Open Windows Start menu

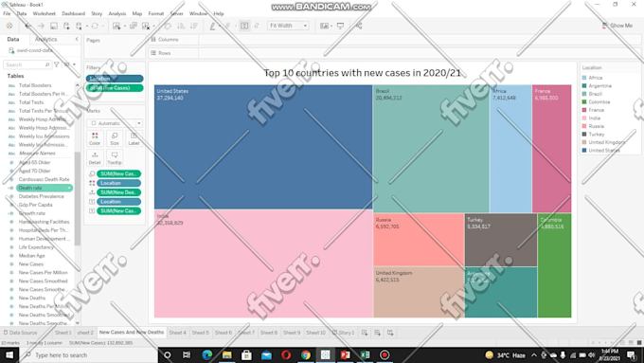9,354
